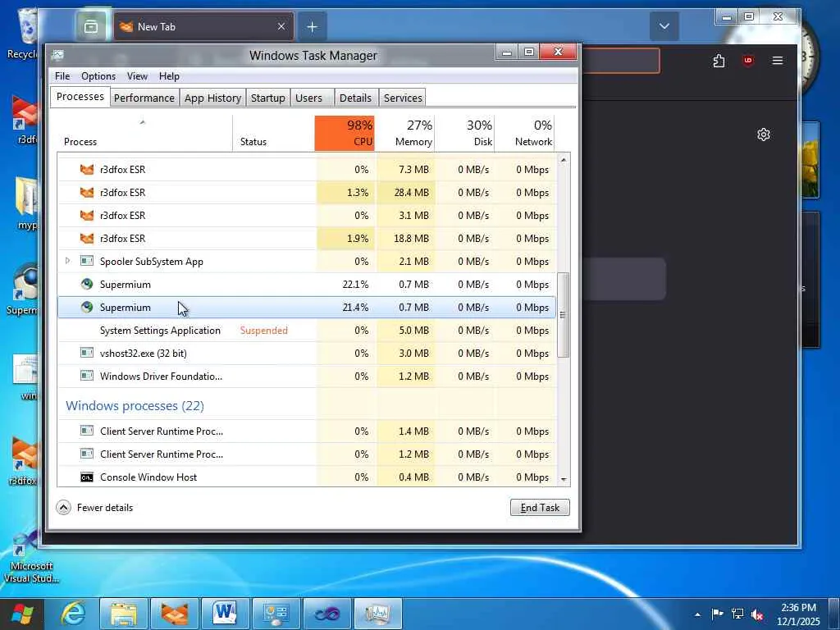Click the Task Manager taskbar icon
The image size is (840, 630).
(x=379, y=614)
